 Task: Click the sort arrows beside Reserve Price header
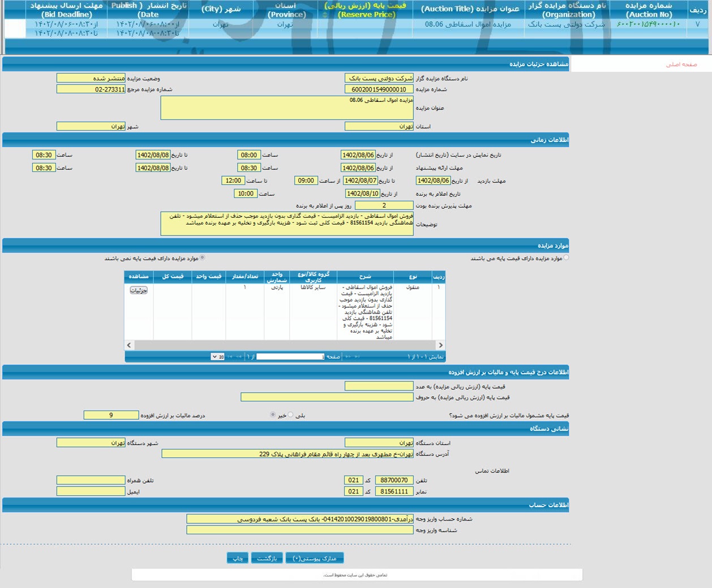tap(325, 15)
